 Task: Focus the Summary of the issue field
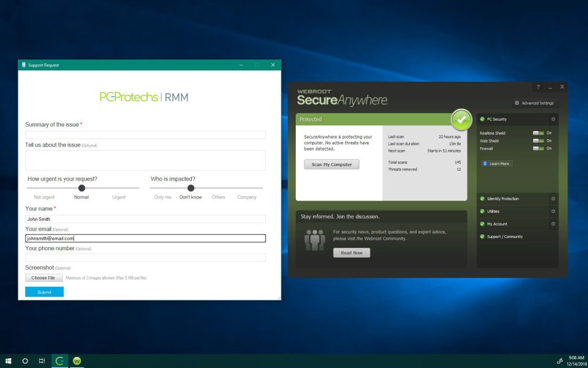[x=145, y=135]
